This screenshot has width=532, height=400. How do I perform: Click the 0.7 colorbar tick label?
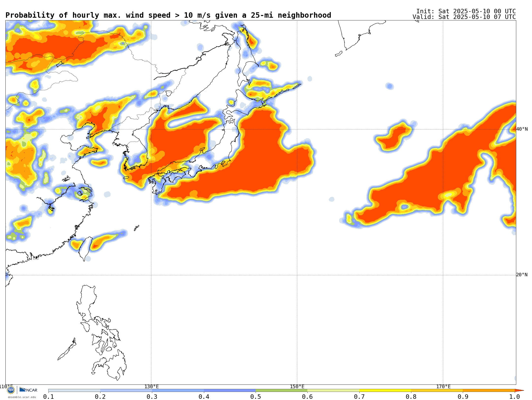pyautogui.click(x=359, y=397)
